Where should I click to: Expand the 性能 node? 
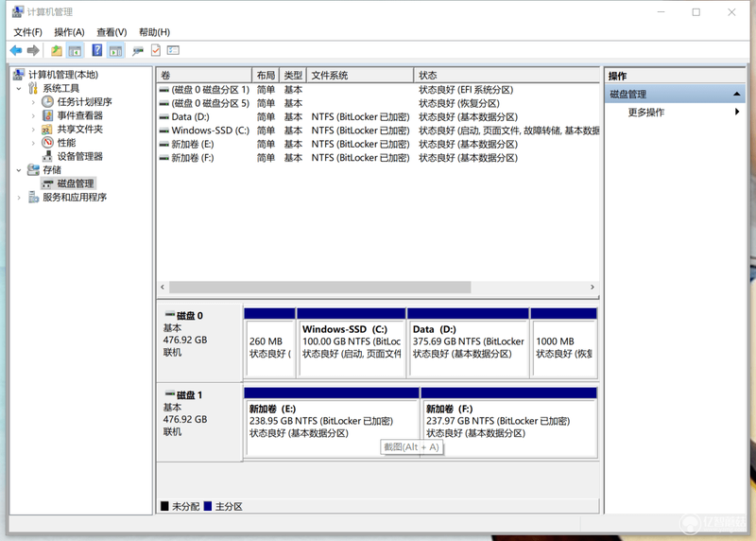[x=33, y=143]
